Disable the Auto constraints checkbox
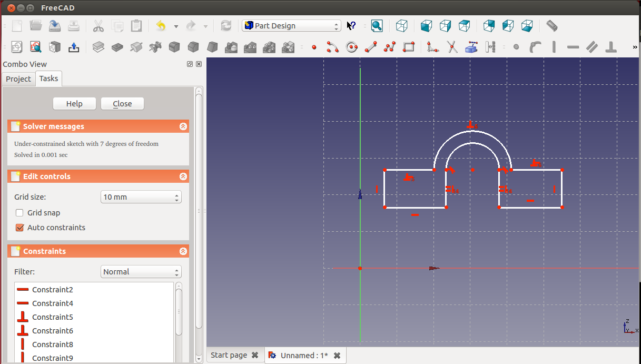This screenshot has height=364, width=641. pyautogui.click(x=19, y=228)
